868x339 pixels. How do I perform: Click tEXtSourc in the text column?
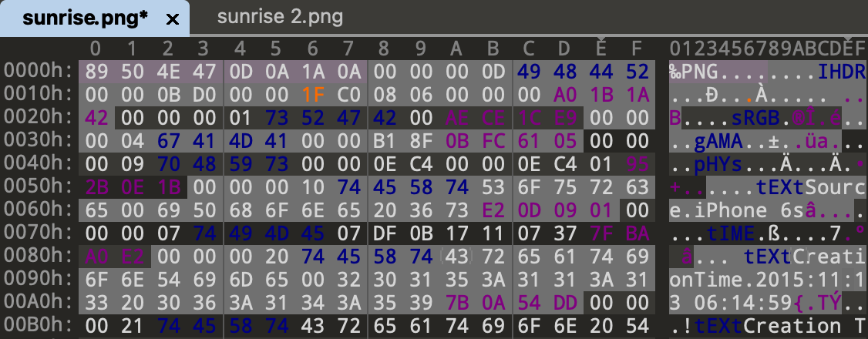810,188
